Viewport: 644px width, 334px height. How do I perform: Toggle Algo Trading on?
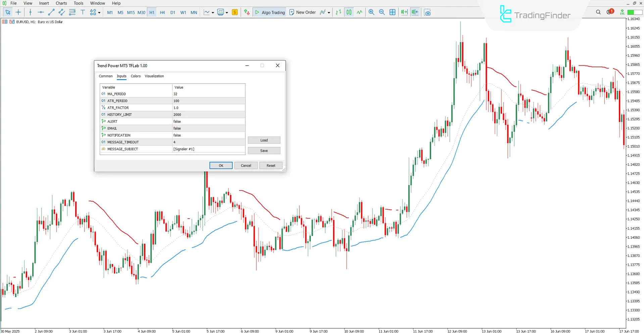coord(269,12)
